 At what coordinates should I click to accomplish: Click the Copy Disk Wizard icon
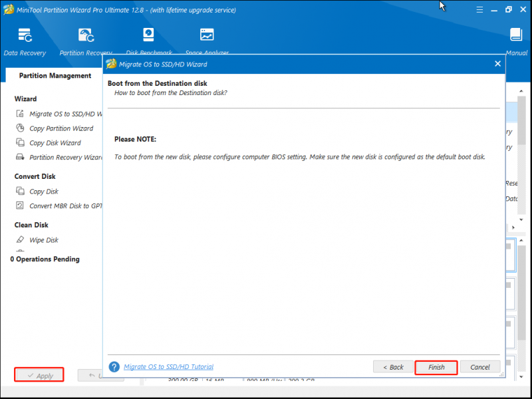coord(20,142)
